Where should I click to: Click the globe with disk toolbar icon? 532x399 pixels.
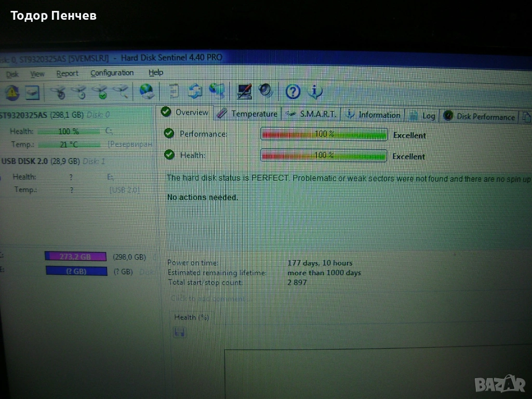tap(147, 92)
